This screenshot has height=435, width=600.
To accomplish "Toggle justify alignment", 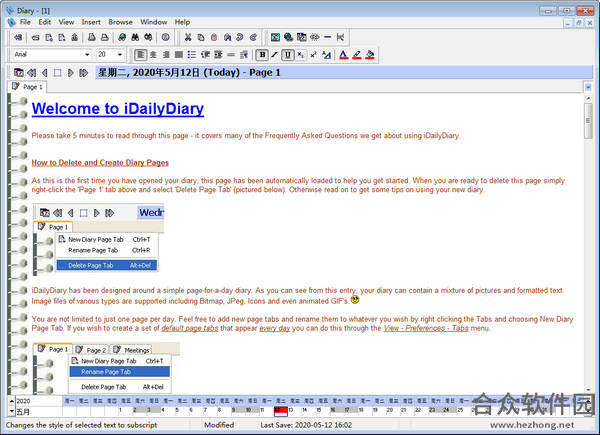I will (179, 55).
